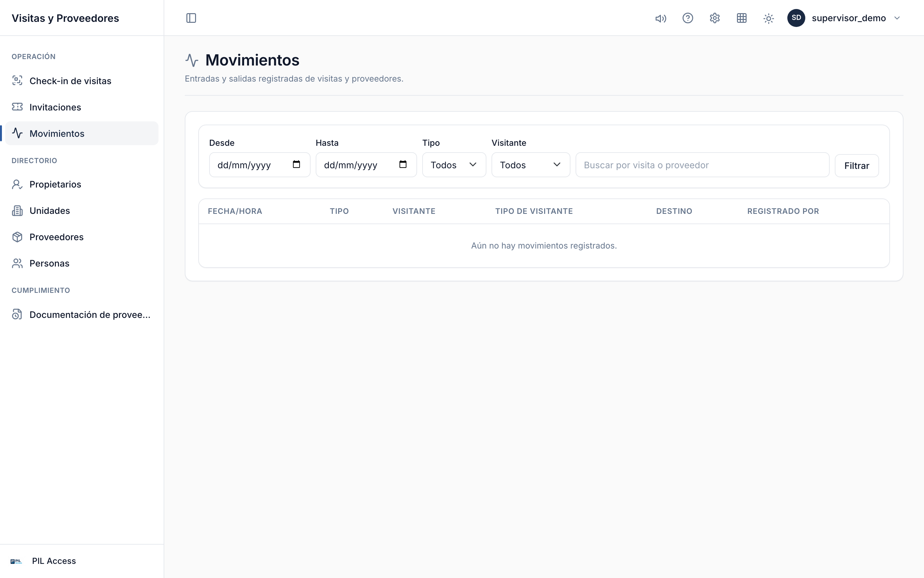This screenshot has height=578, width=924.
Task: Focus the Hasta date field
Action: (x=366, y=165)
